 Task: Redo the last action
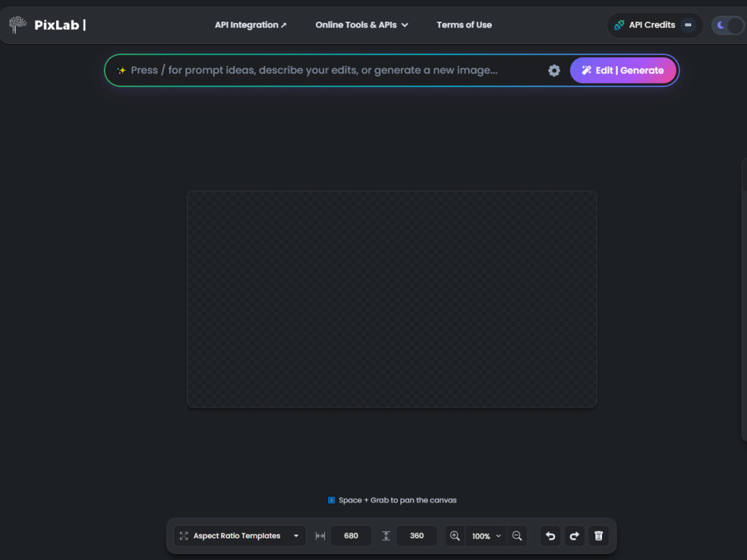click(x=574, y=535)
